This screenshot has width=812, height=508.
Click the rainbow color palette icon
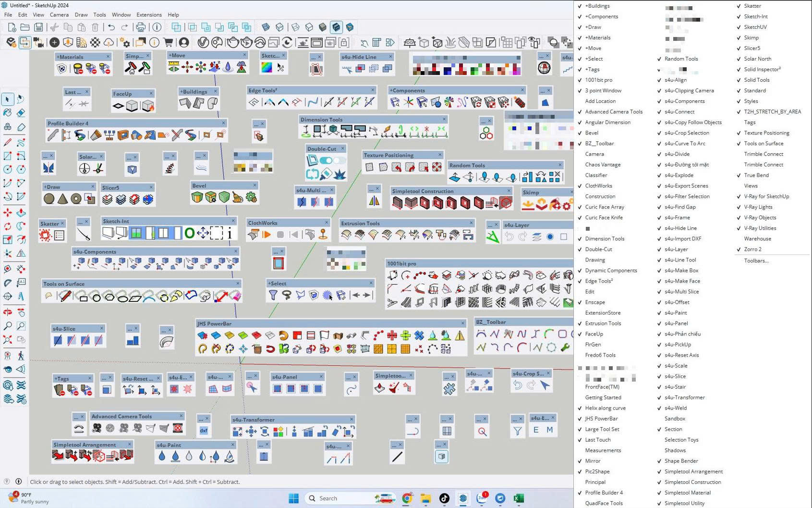pyautogui.click(x=267, y=68)
